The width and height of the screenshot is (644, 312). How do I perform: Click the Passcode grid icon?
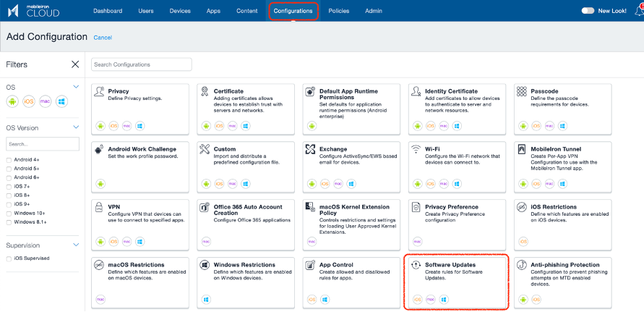tap(522, 91)
